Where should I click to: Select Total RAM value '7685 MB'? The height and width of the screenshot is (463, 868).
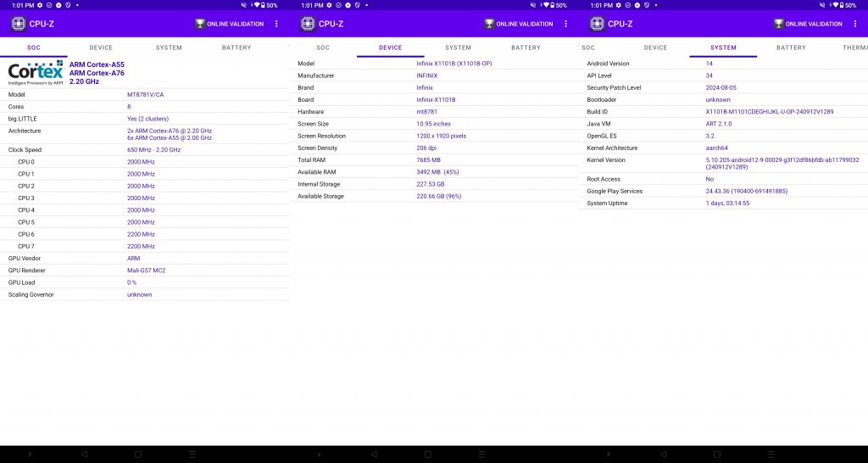click(x=428, y=160)
